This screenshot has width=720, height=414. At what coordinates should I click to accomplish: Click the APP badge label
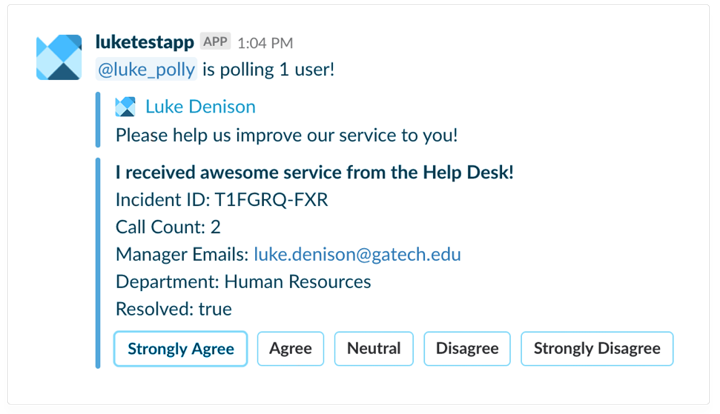click(215, 42)
